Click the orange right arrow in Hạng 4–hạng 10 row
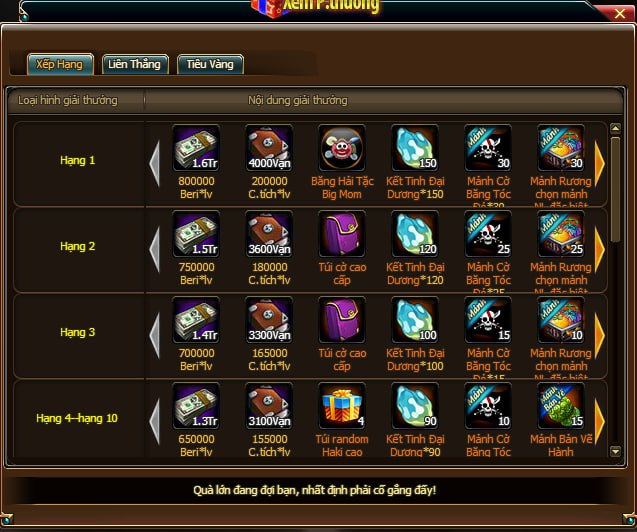The width and height of the screenshot is (637, 532). pos(600,422)
